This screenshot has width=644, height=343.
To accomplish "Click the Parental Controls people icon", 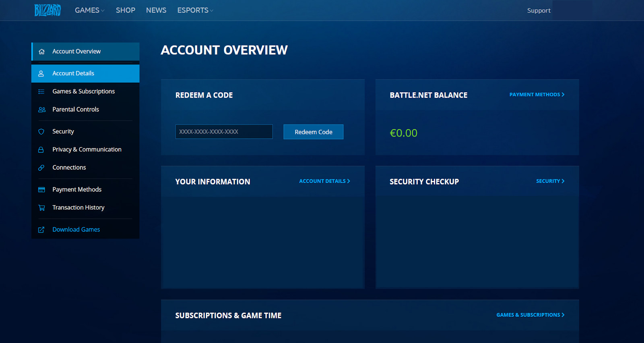I will pyautogui.click(x=42, y=110).
